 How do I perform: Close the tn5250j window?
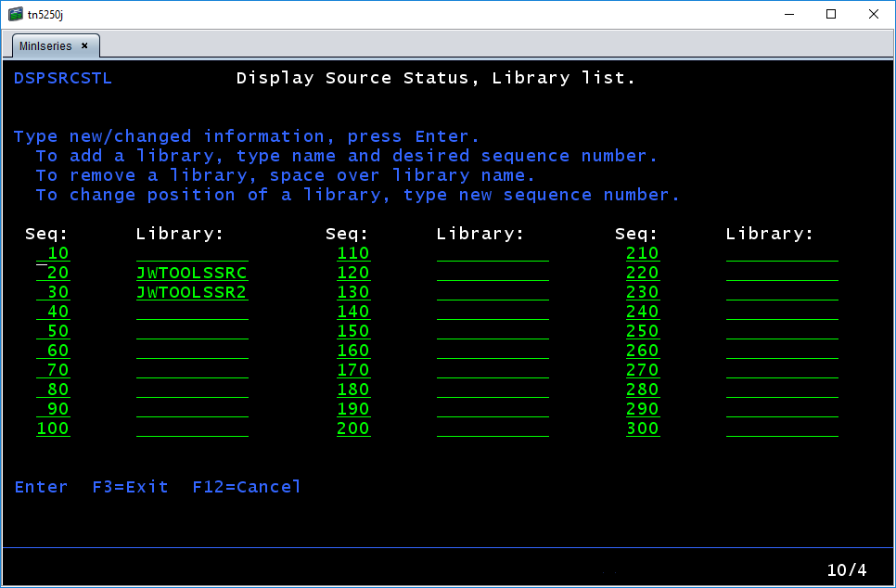pyautogui.click(x=874, y=14)
